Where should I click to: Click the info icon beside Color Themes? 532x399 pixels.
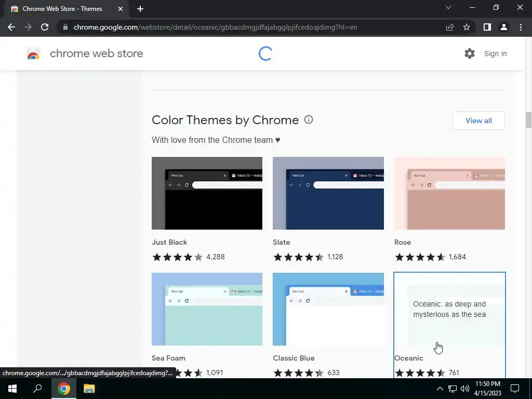309,119
